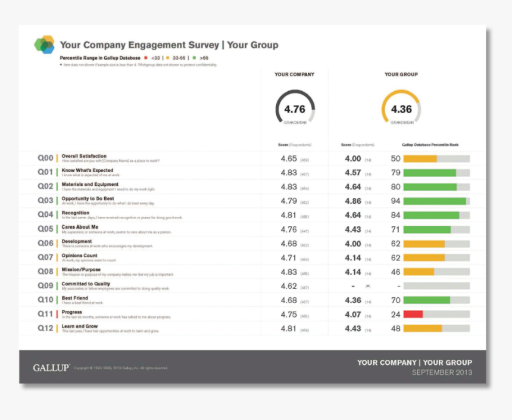Click the Best Friend green bar at 70
Image resolution: width=512 pixels, height=420 pixels.
(x=436, y=300)
